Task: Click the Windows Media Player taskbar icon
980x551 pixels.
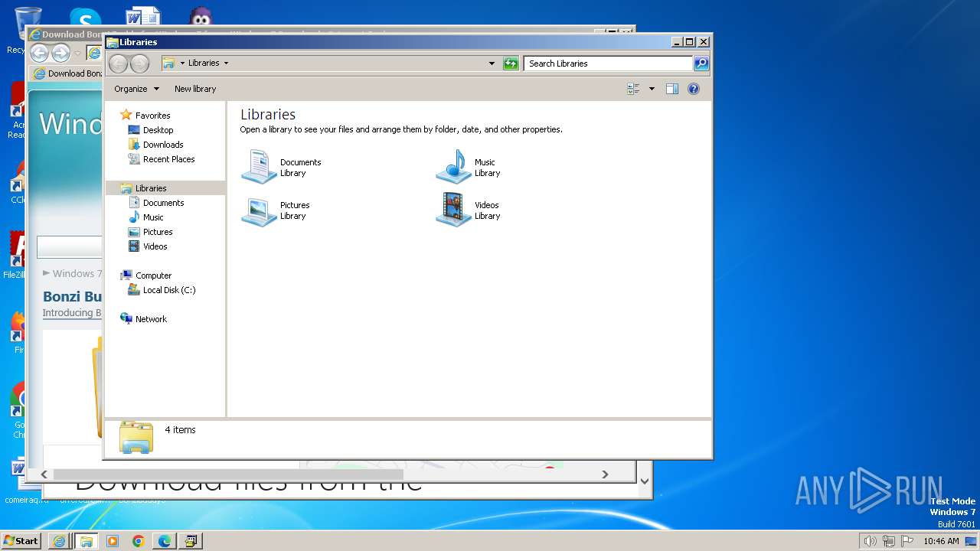Action: tap(113, 541)
